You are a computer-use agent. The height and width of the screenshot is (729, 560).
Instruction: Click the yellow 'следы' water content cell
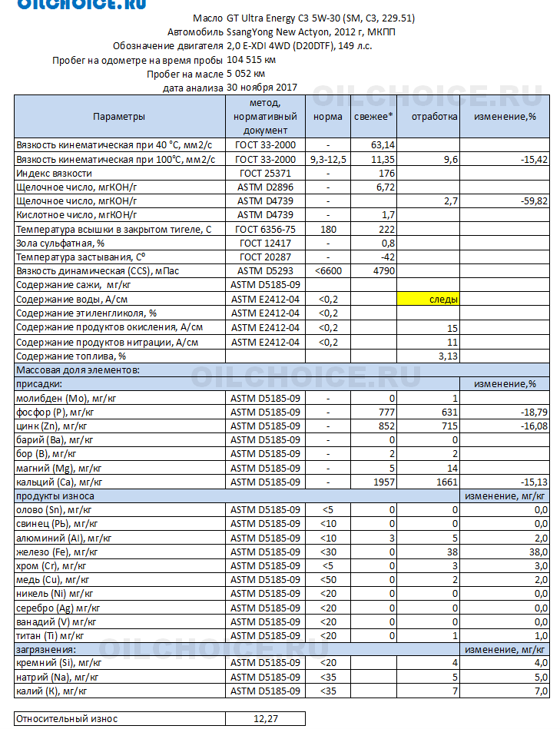[x=428, y=299]
